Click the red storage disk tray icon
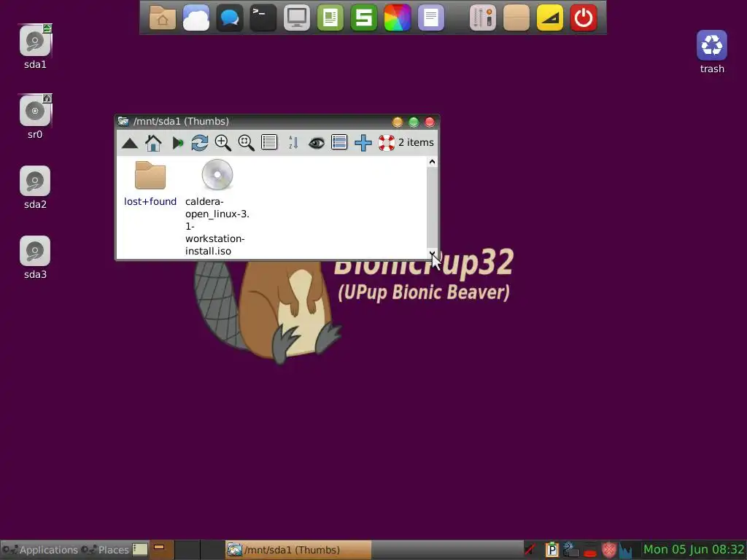This screenshot has width=747, height=560. (x=590, y=551)
